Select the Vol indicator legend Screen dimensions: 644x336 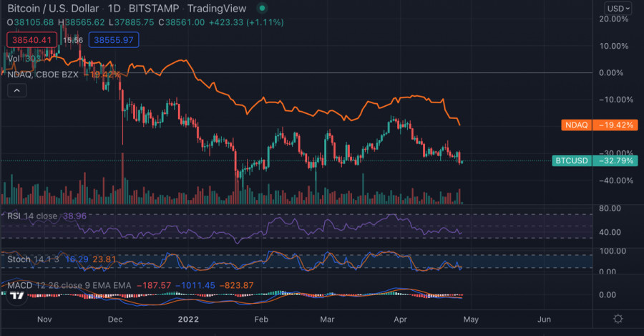[14, 59]
